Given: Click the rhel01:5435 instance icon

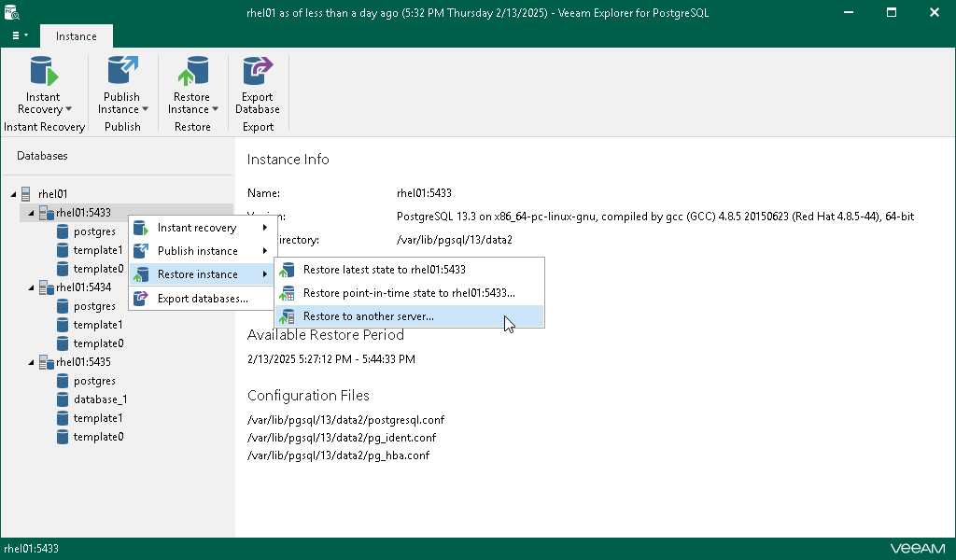Looking at the screenshot, I should tap(46, 362).
